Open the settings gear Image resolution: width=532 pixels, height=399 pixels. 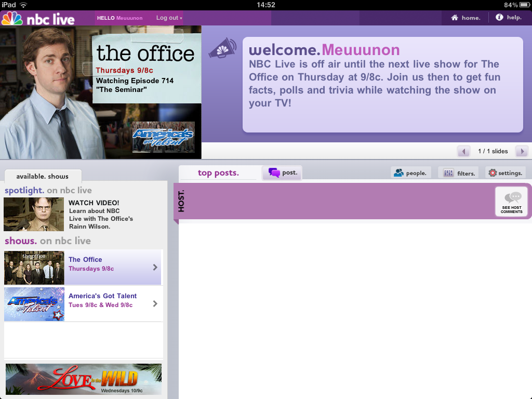click(505, 172)
